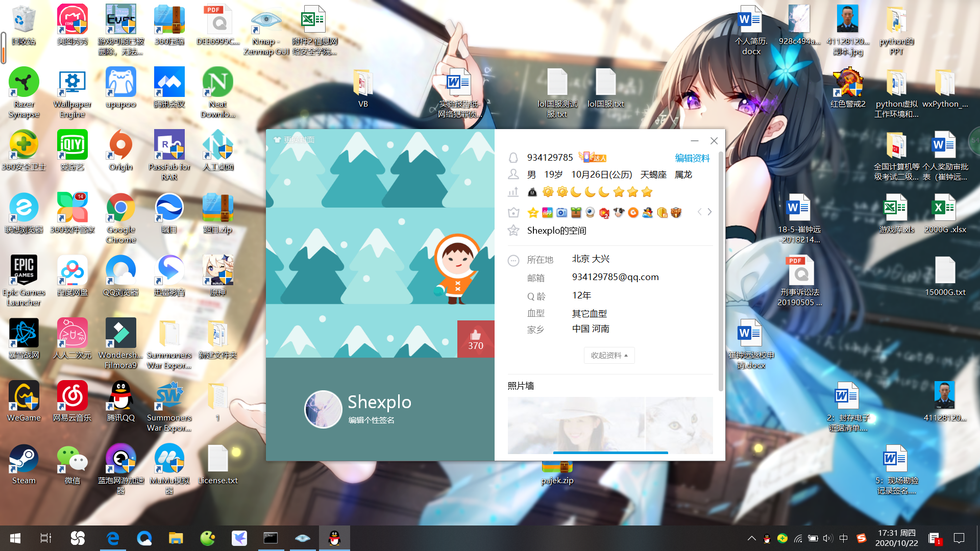Open 编辑资料 edit profile link
Image resolution: width=980 pixels, height=551 pixels.
692,158
